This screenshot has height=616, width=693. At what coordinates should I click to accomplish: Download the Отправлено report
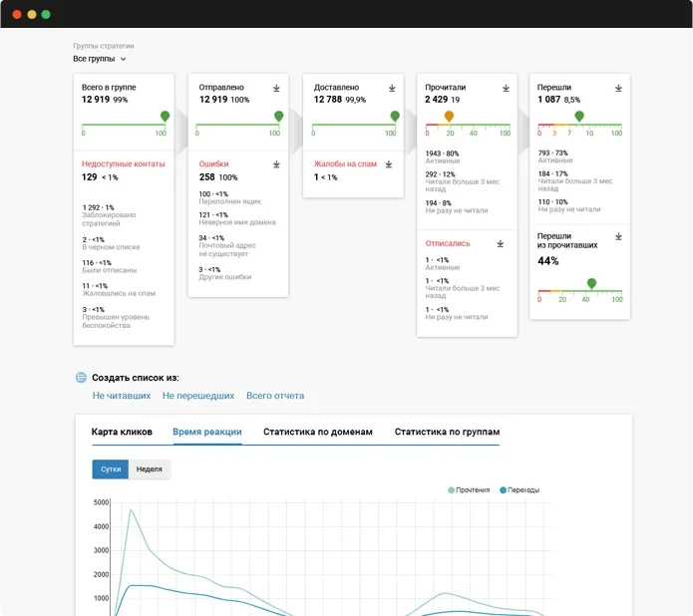pyautogui.click(x=276, y=89)
